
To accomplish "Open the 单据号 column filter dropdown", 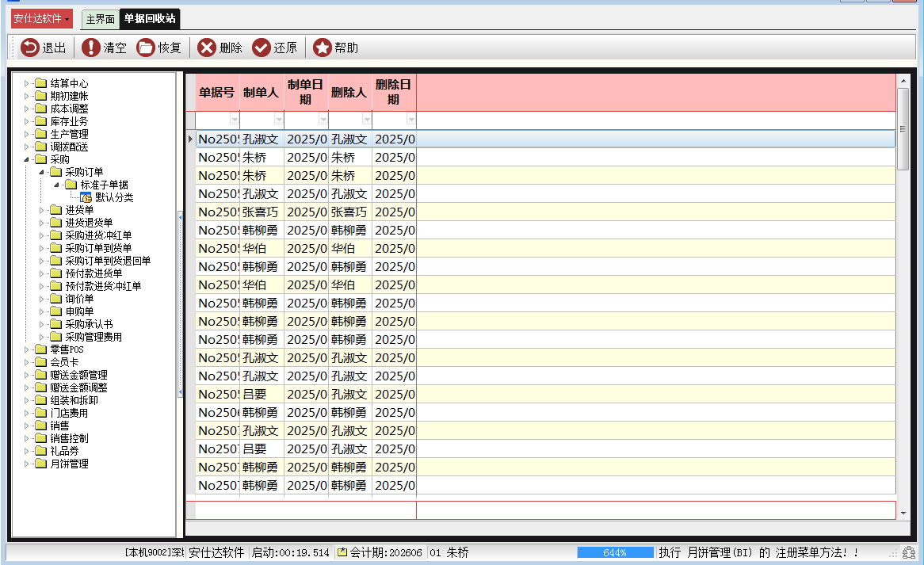I will point(235,120).
